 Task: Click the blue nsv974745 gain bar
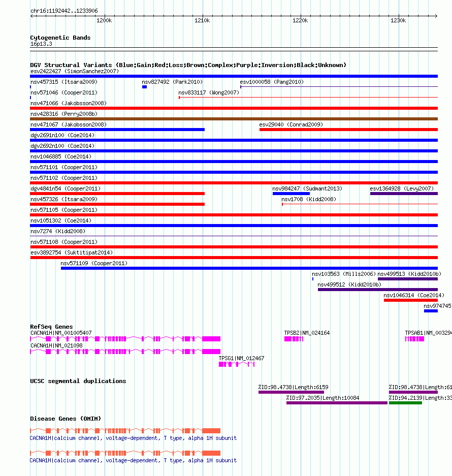point(431,311)
